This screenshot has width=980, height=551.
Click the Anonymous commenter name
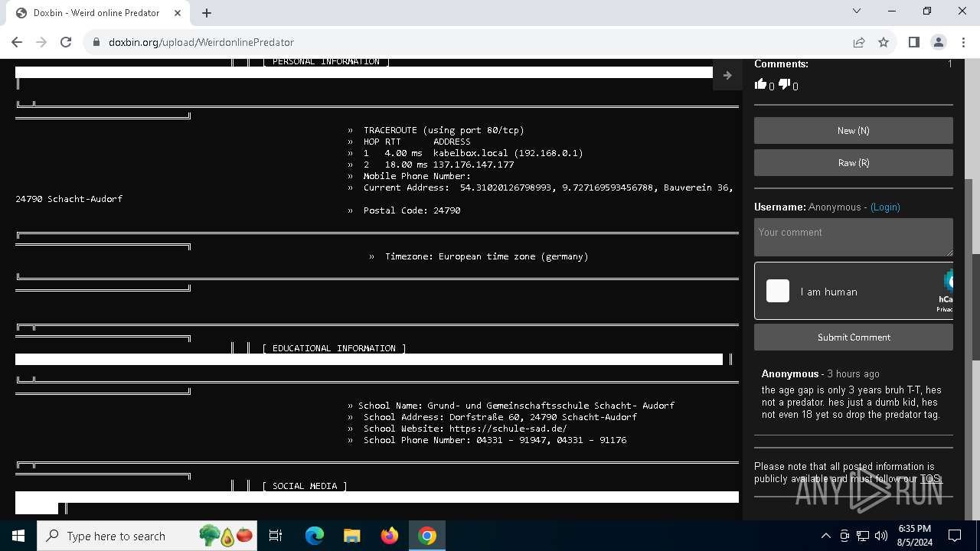click(790, 374)
